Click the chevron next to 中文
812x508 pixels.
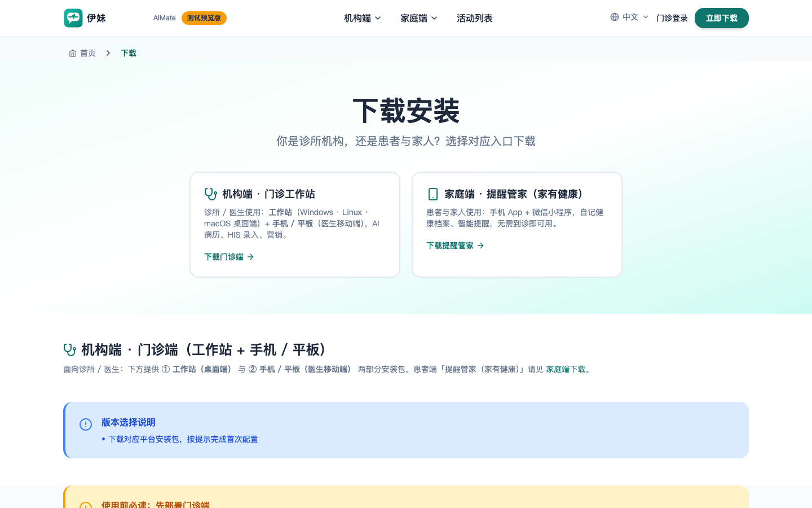coord(646,17)
